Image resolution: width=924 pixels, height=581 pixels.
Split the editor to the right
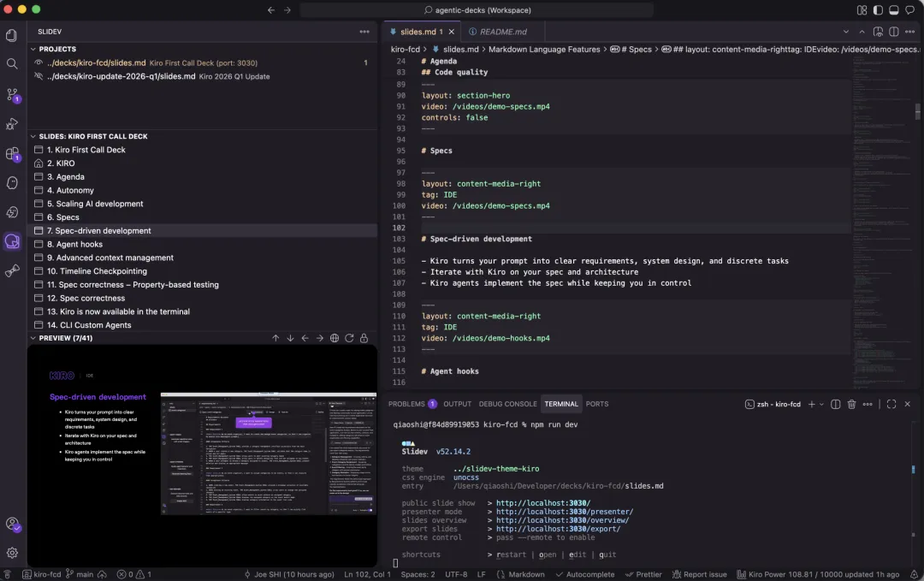(x=894, y=32)
